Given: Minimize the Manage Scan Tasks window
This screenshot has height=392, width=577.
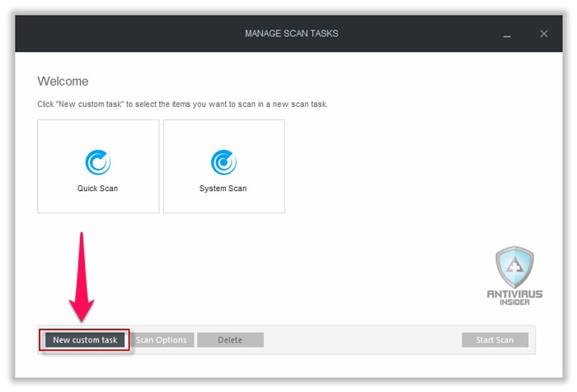Looking at the screenshot, I should (x=507, y=35).
